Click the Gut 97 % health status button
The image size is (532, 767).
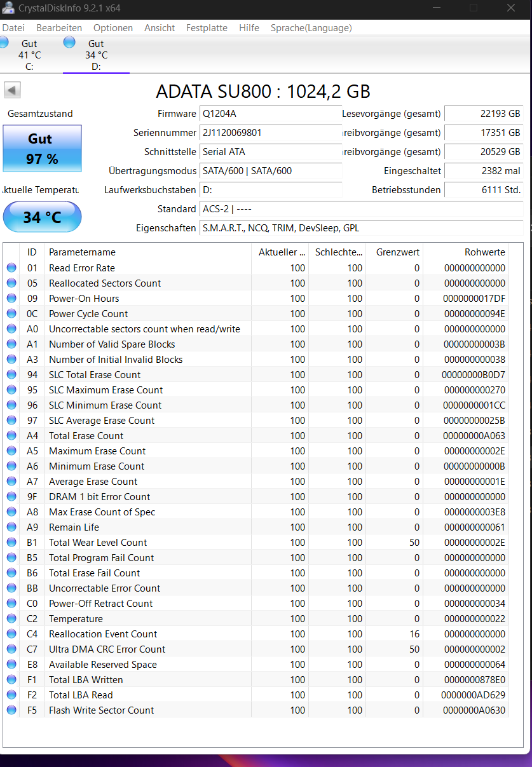click(x=42, y=149)
